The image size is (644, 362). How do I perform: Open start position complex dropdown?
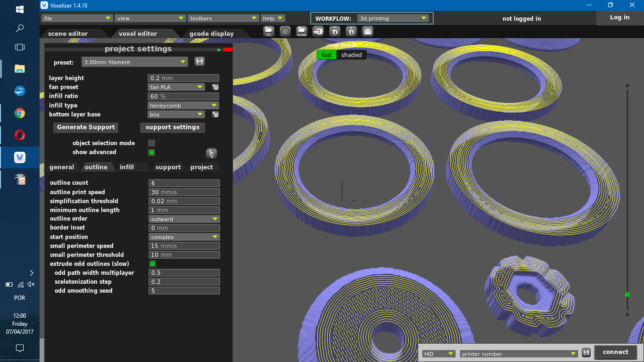pyautogui.click(x=184, y=237)
